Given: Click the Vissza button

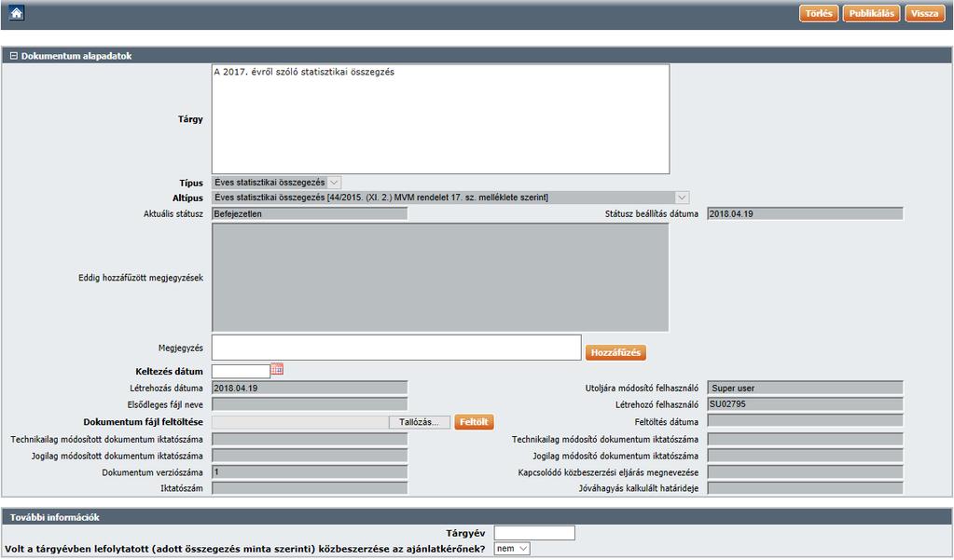Looking at the screenshot, I should click(925, 13).
